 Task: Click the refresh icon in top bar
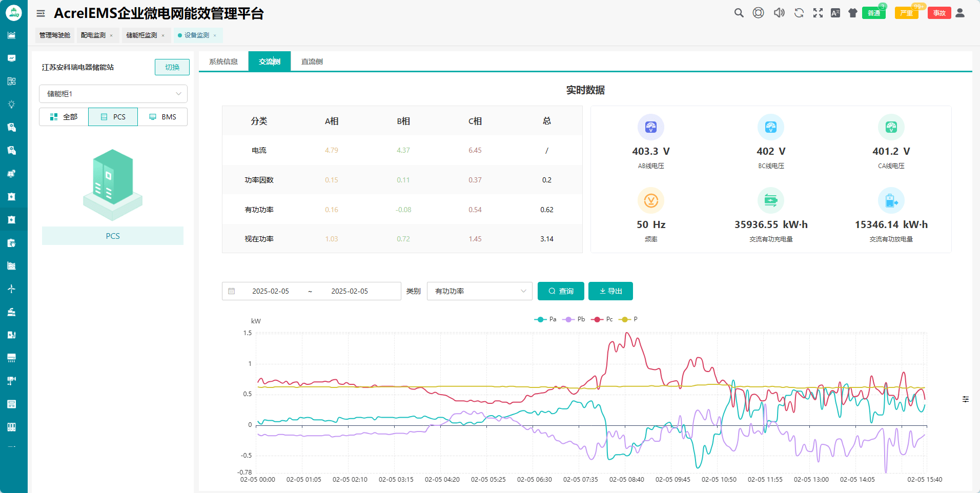point(799,13)
